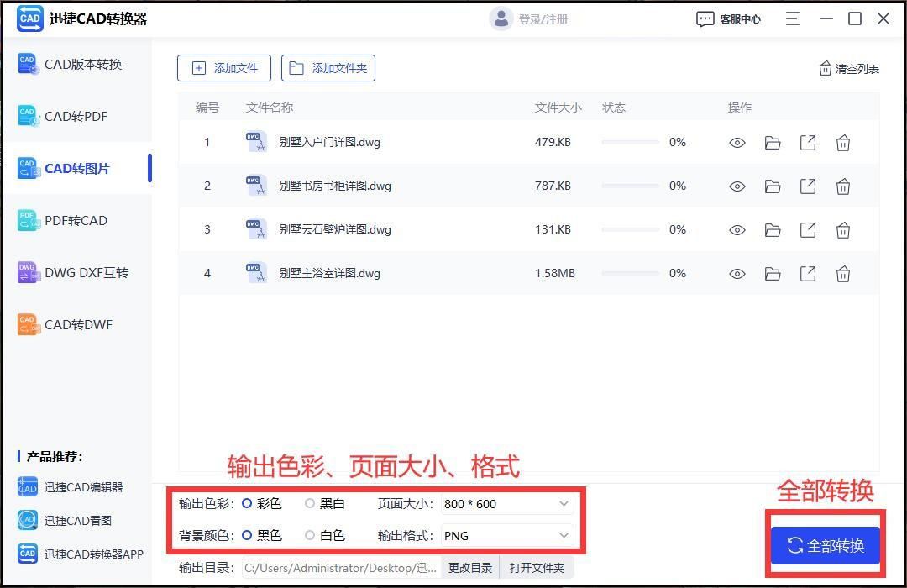Click 全部转换 to convert all files
This screenshot has width=907, height=588.
pos(824,545)
